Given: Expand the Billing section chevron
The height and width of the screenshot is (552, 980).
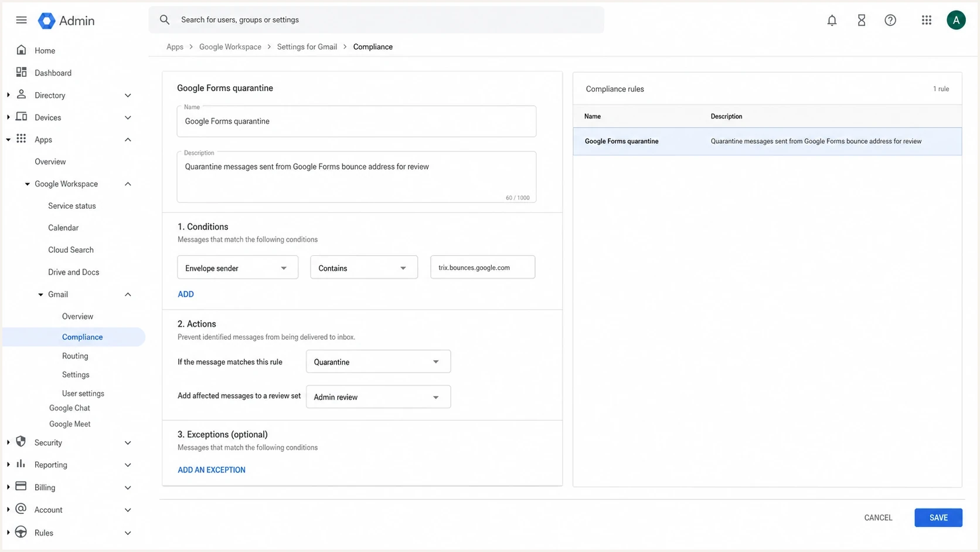Looking at the screenshot, I should click(128, 487).
